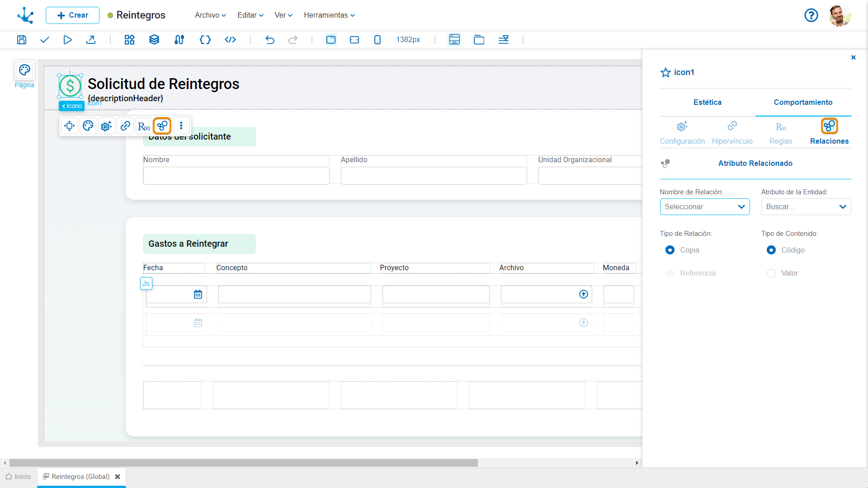The width and height of the screenshot is (868, 488).
Task: Open the Editar menu
Action: pos(250,15)
